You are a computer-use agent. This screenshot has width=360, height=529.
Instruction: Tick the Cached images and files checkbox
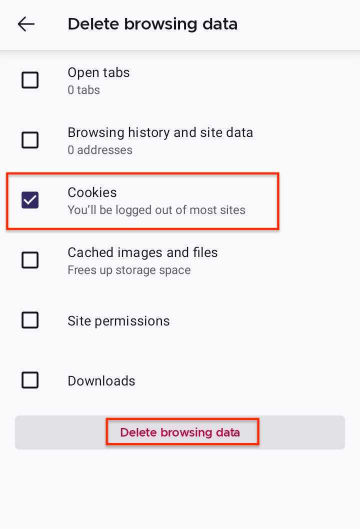point(30,260)
